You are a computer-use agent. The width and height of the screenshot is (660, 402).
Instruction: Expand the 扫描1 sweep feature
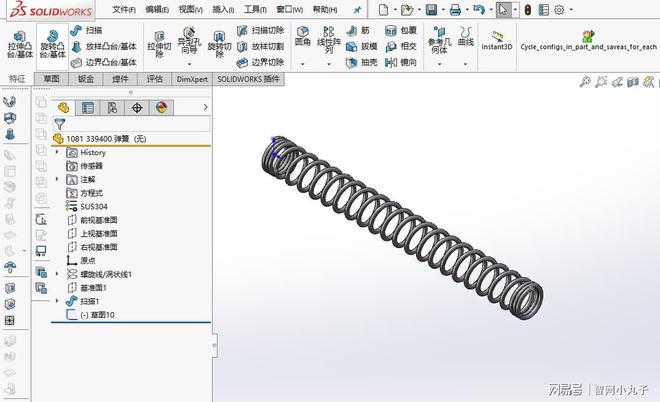tap(57, 301)
